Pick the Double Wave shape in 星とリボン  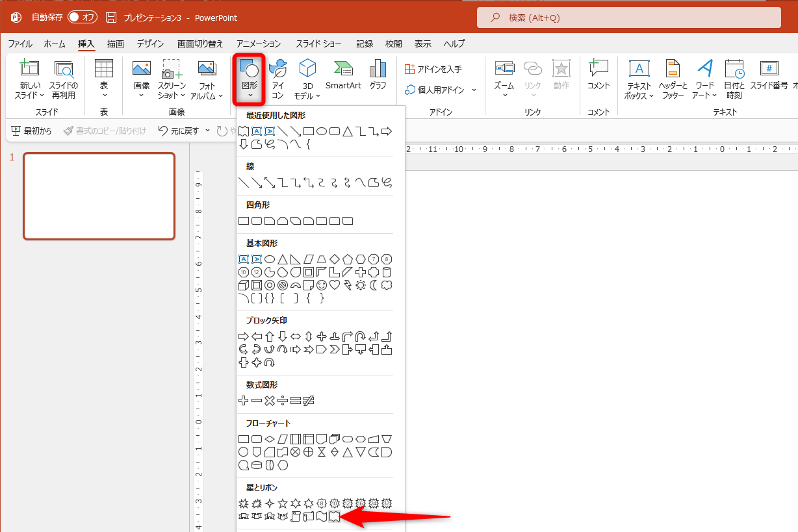click(x=335, y=516)
